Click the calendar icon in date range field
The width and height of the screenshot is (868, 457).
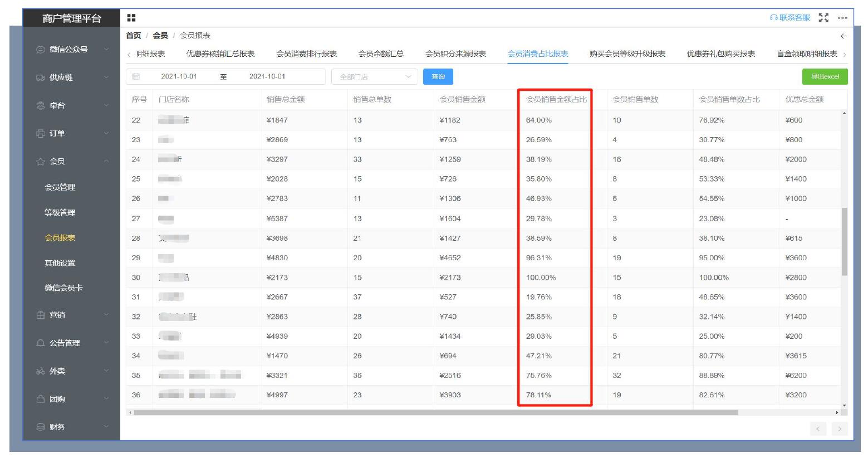[x=136, y=76]
